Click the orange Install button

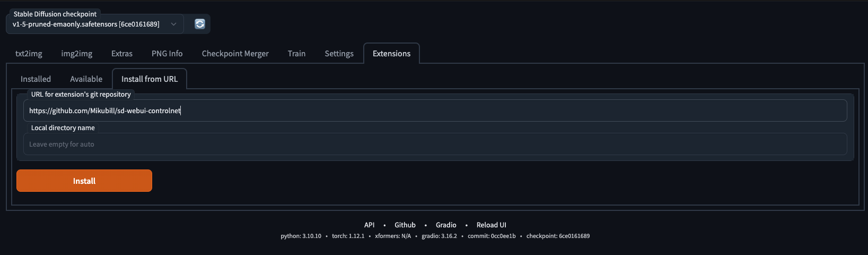84,181
